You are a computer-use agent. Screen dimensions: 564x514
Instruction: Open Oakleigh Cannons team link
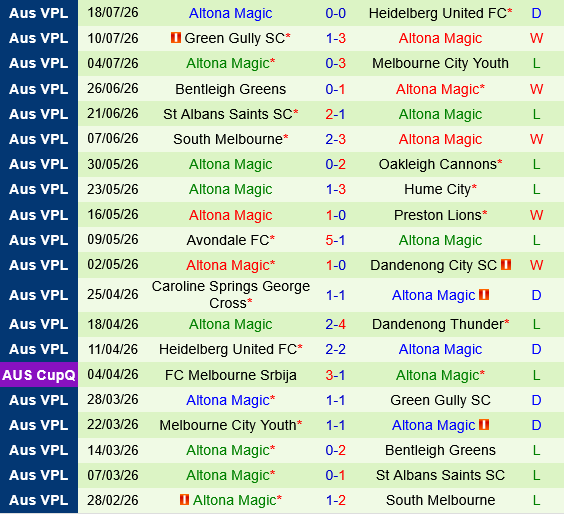[440, 164]
